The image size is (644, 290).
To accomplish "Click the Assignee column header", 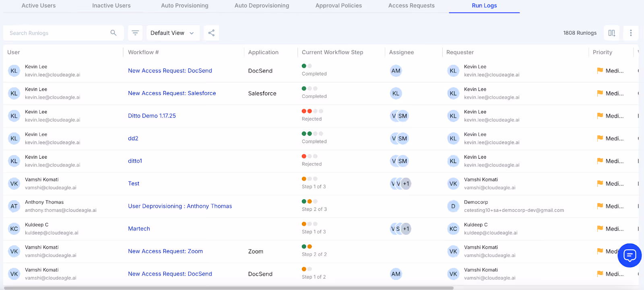I will point(401,52).
